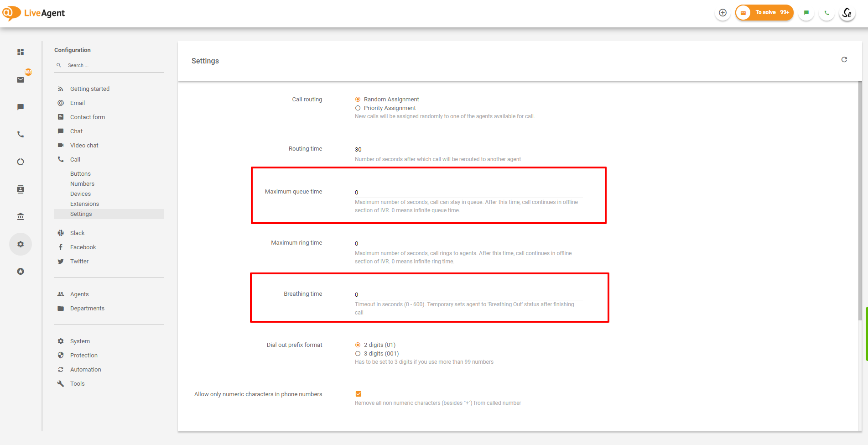Open the reports circle icon in left rail

tap(21, 162)
